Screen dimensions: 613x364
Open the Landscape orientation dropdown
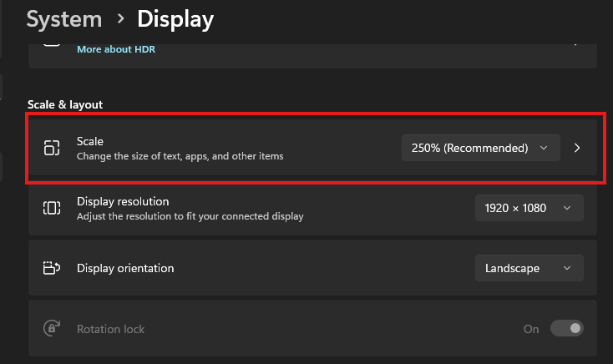[x=529, y=268]
